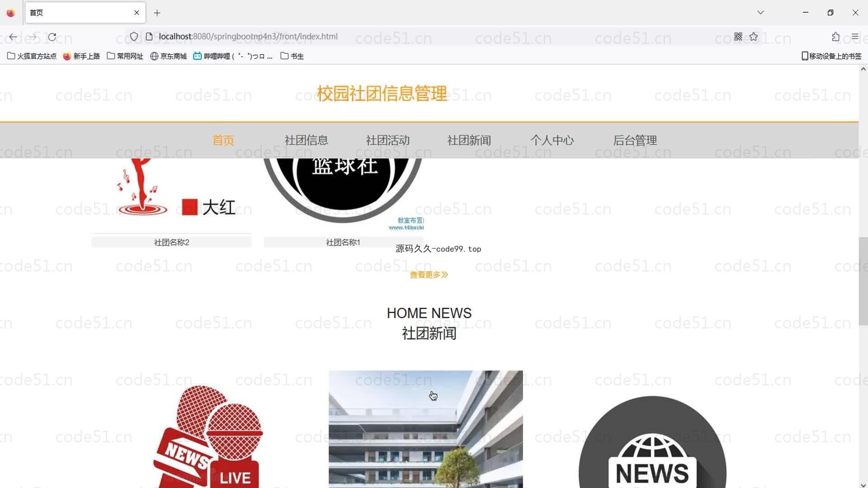Open 移动设备上的书签 folder
Screen dimensions: 868x488
coord(831,56)
